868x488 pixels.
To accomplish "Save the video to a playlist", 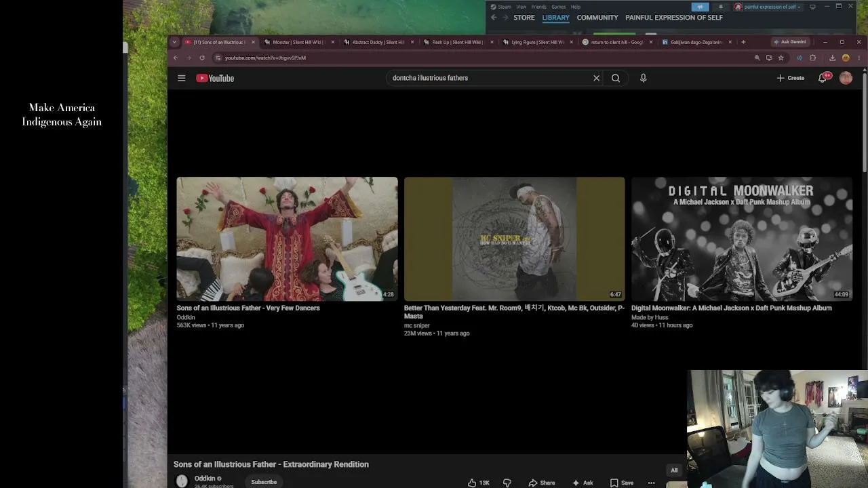I will [621, 483].
